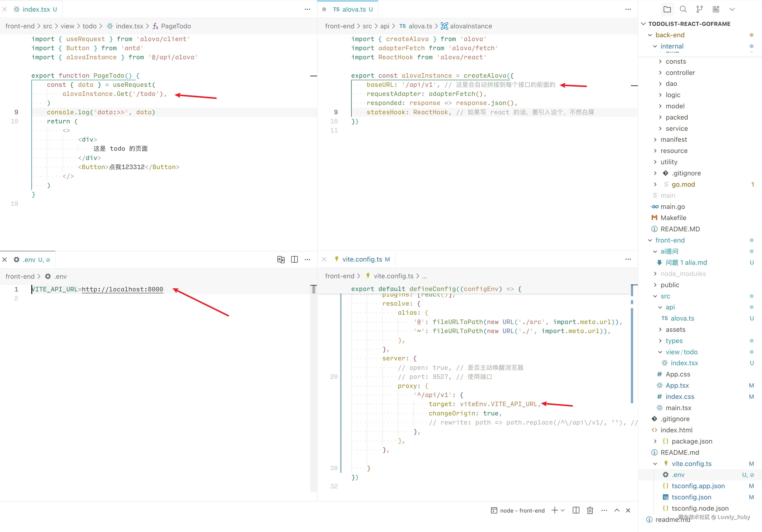This screenshot has width=762, height=532.
Task: Click the .env editor vertical scrollbar
Action: coord(314,289)
